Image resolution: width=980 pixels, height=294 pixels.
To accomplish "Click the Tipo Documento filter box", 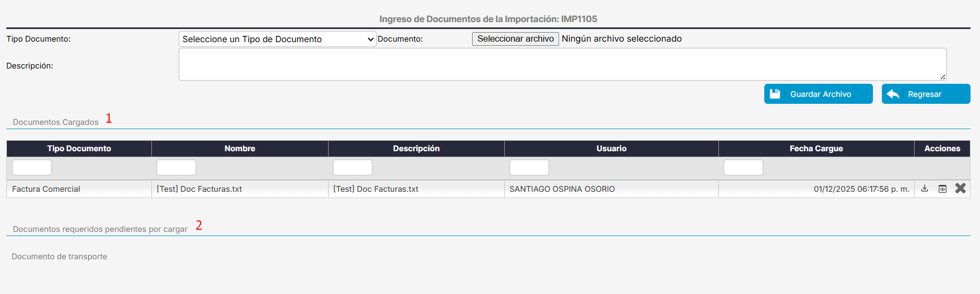I will [32, 168].
